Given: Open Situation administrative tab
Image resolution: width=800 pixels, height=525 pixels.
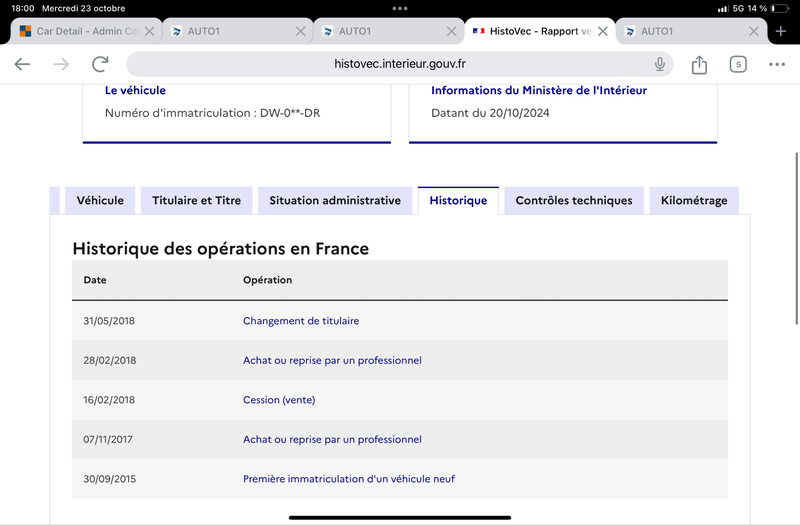Looking at the screenshot, I should 335,201.
